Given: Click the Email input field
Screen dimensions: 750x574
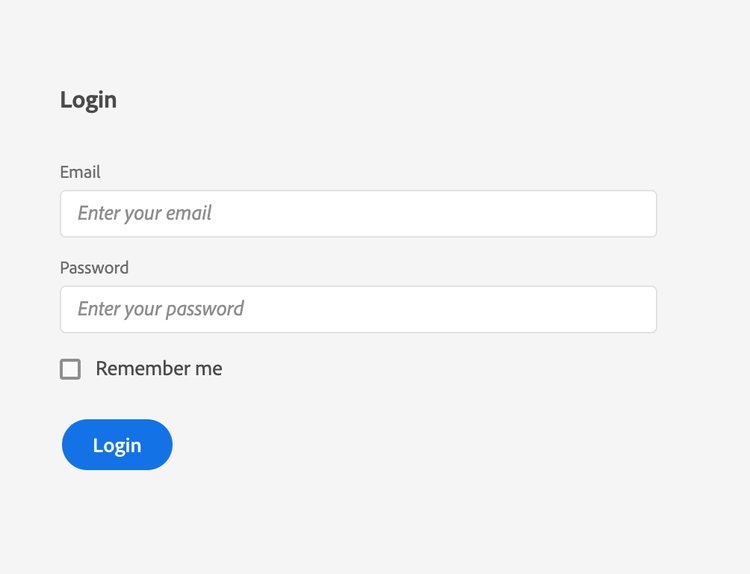Looking at the screenshot, I should (358, 214).
